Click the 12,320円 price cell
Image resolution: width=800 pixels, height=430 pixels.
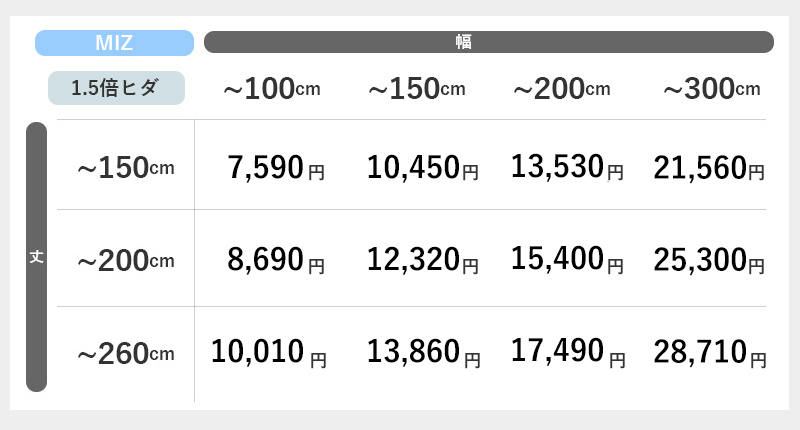(423, 260)
